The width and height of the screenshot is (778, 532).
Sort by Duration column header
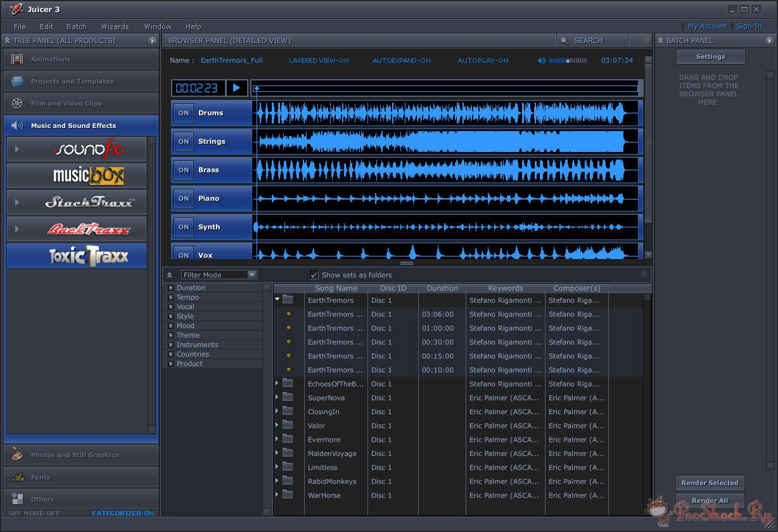442,288
